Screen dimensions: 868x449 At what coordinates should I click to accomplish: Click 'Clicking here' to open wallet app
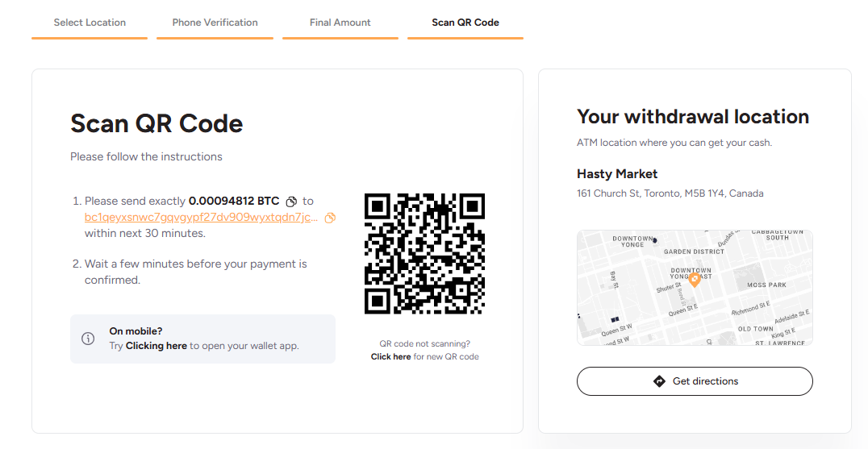(x=156, y=346)
